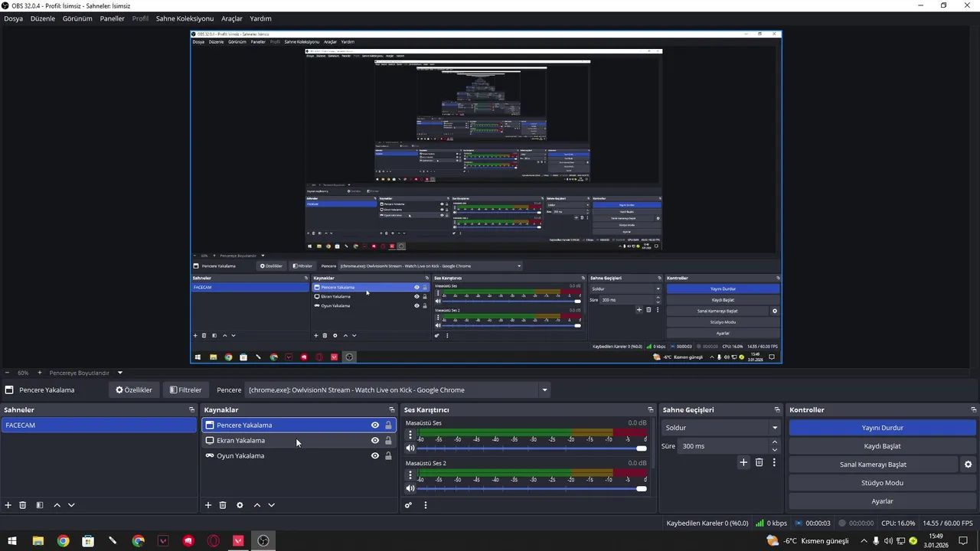
Task: Open the Düzenle menu
Action: point(43,18)
